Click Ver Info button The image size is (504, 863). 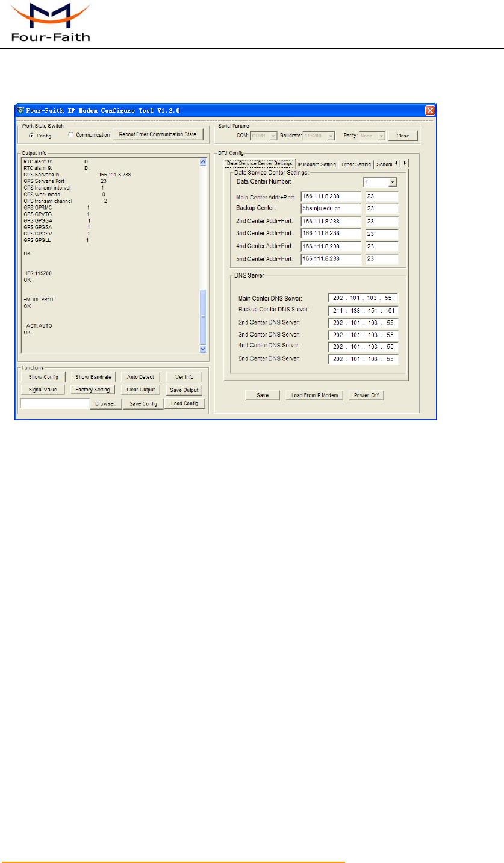[x=184, y=377]
